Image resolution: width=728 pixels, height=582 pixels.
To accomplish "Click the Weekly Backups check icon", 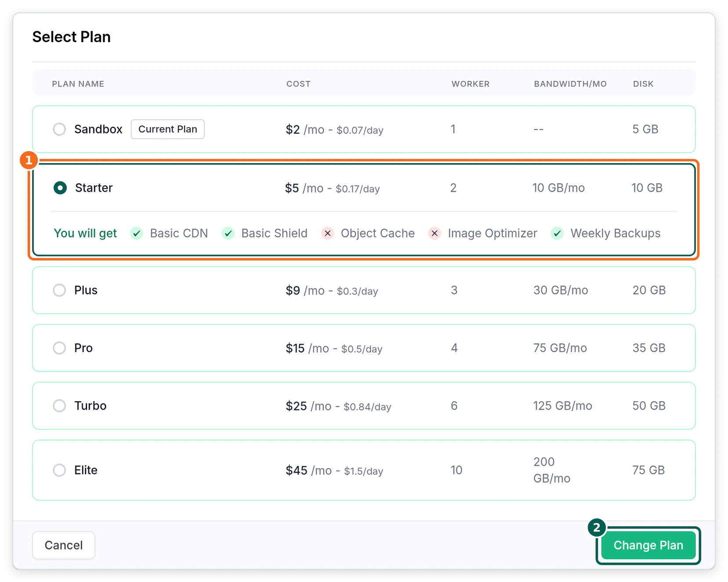I will point(557,233).
